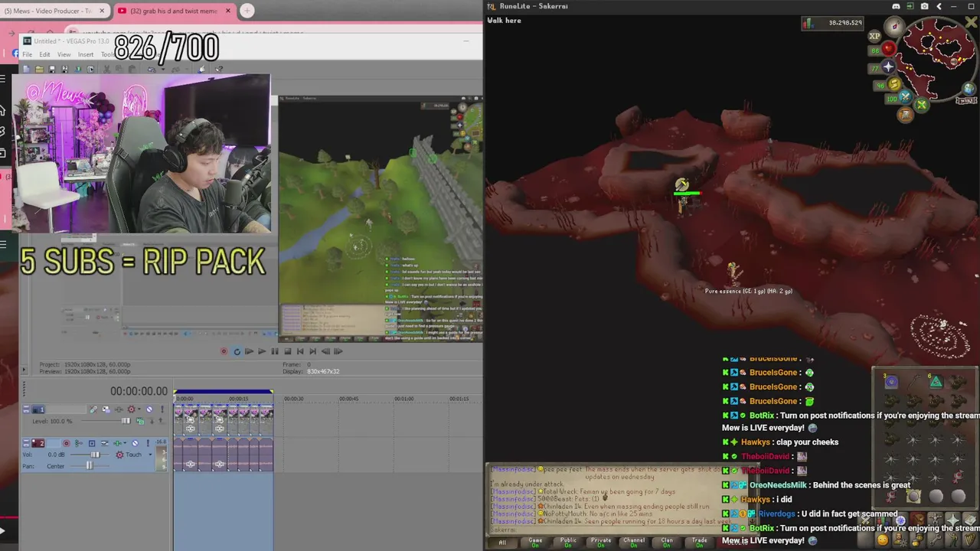The width and height of the screenshot is (980, 551).
Task: Open Discord icon in RuneLite title bar
Action: (x=896, y=6)
